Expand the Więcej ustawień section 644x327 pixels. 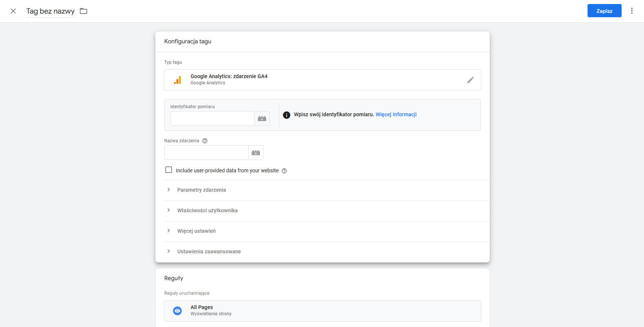point(327,231)
